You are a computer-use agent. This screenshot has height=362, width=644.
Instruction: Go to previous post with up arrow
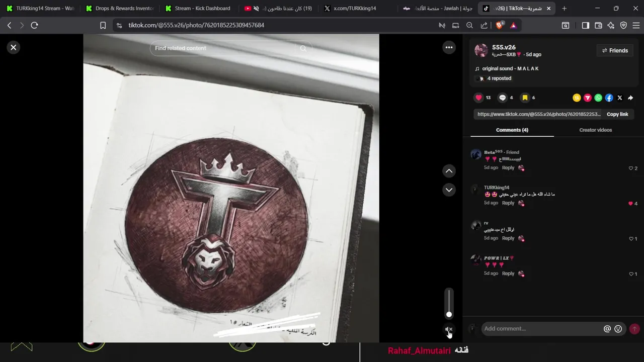449,171
